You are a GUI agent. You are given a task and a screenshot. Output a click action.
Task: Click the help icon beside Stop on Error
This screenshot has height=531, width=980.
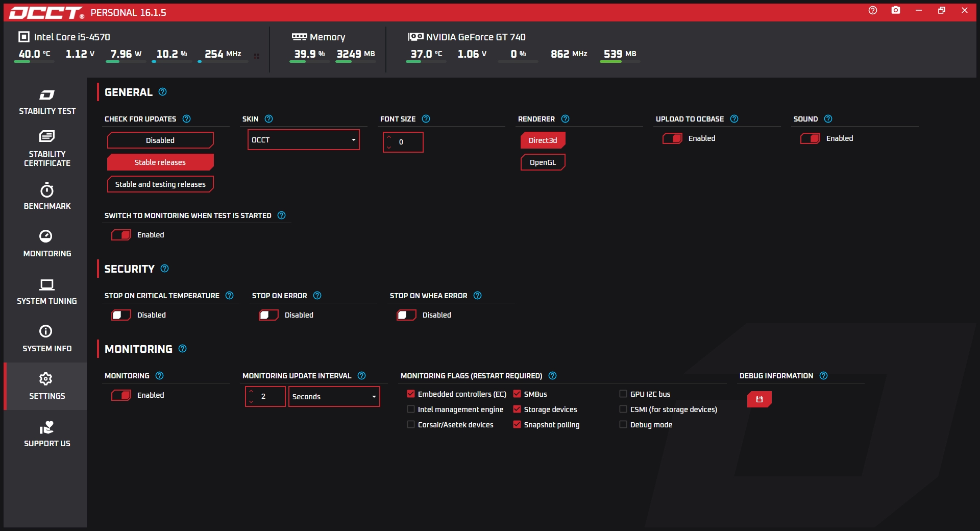[x=317, y=296]
